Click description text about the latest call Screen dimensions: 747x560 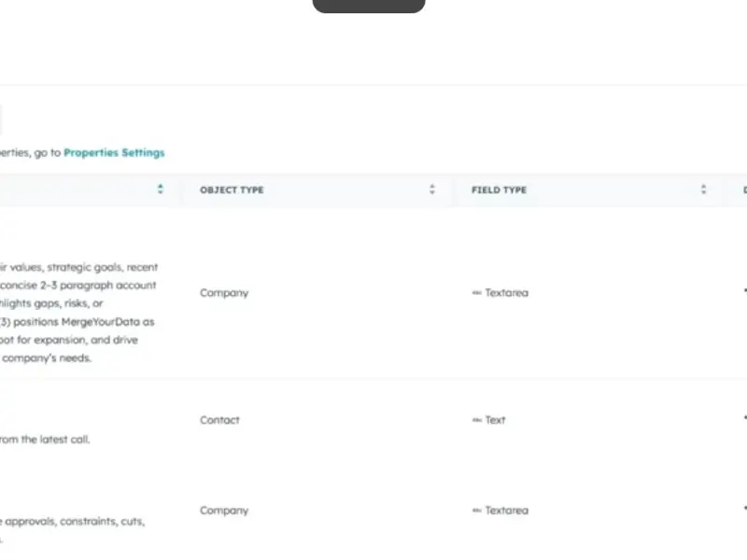[45, 439]
